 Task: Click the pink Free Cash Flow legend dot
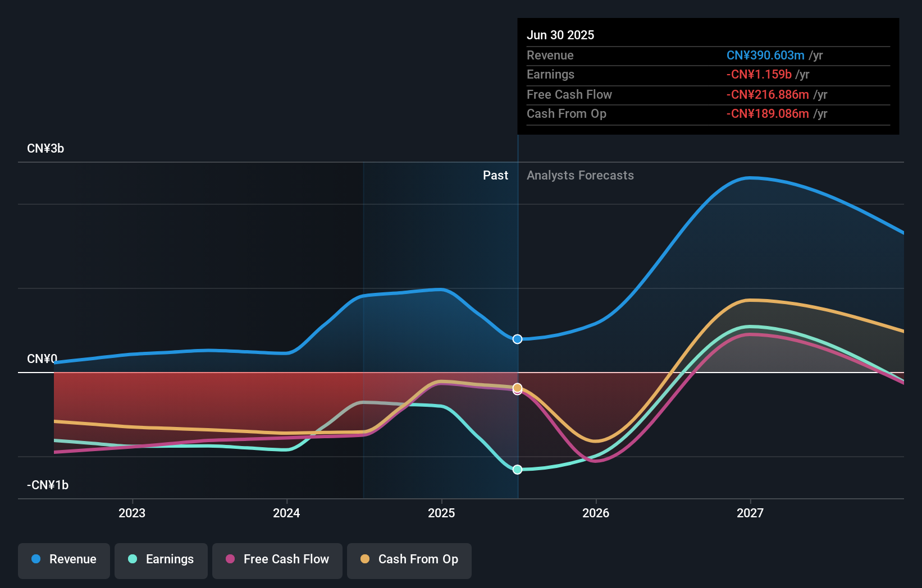(230, 559)
